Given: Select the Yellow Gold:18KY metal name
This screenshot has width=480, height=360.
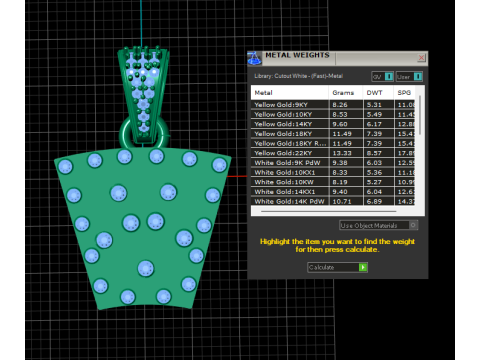Looking at the screenshot, I should click(283, 134).
